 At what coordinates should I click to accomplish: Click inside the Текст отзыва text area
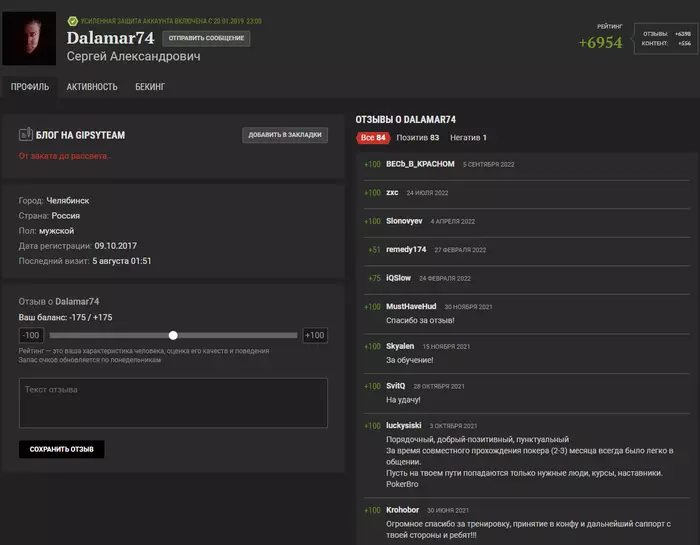pyautogui.click(x=173, y=403)
